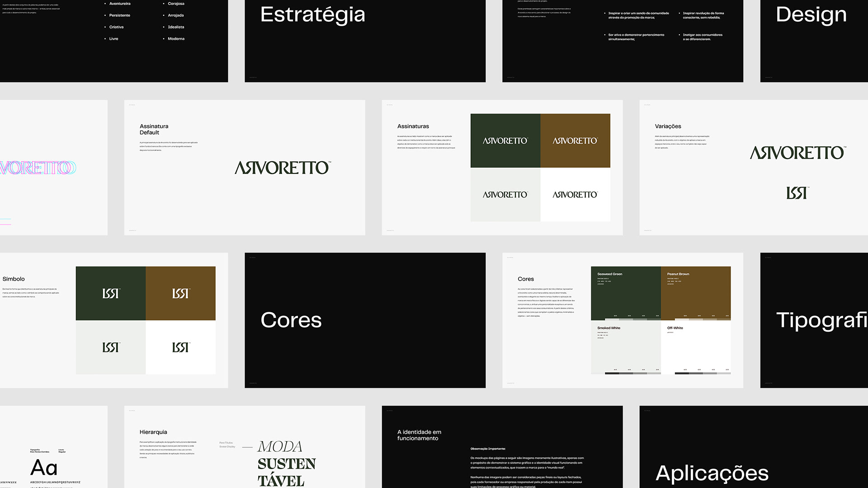Click the 'Design' title
Viewport: 868px width, 488px height.
[x=811, y=15]
